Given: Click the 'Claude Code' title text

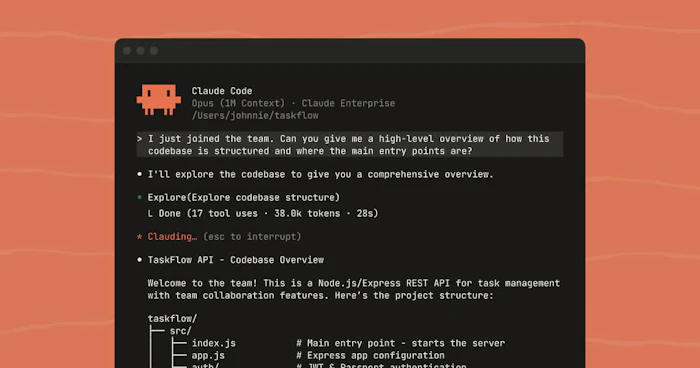Looking at the screenshot, I should tap(222, 91).
